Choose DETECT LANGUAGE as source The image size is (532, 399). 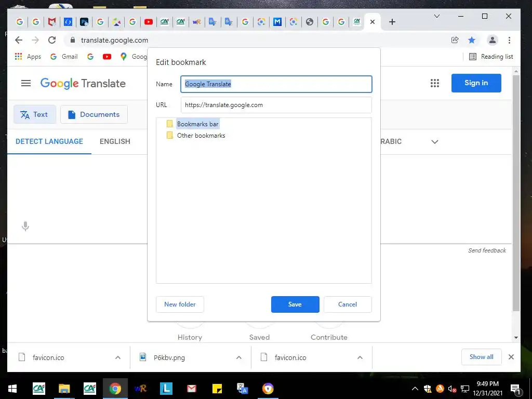coord(49,141)
